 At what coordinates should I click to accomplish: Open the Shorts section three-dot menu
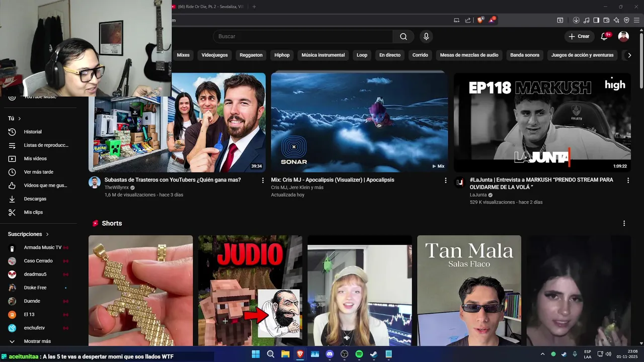point(624,223)
